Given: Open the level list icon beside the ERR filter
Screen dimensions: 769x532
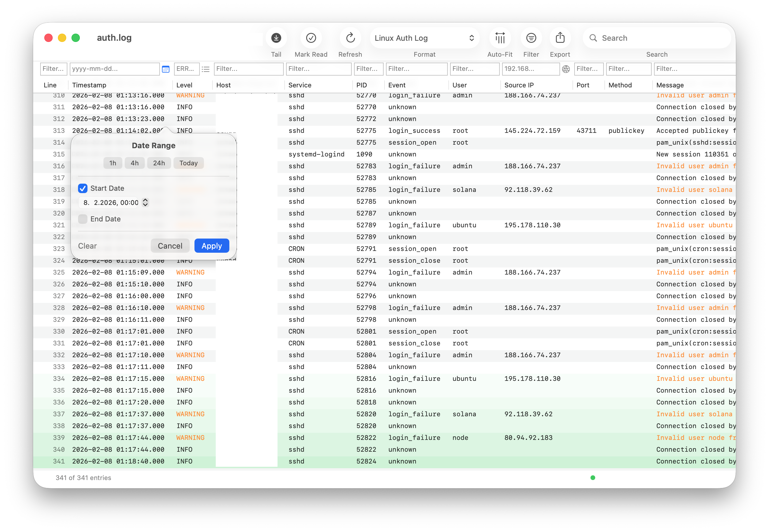Looking at the screenshot, I should coord(205,69).
